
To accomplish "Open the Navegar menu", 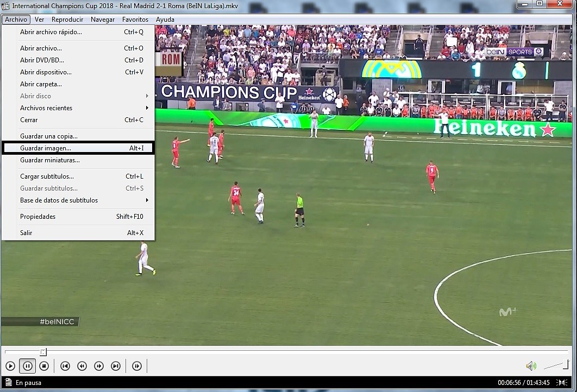I will click(x=103, y=20).
